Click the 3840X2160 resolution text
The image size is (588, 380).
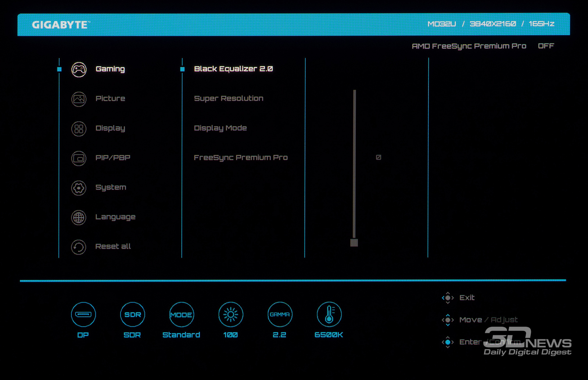click(493, 24)
